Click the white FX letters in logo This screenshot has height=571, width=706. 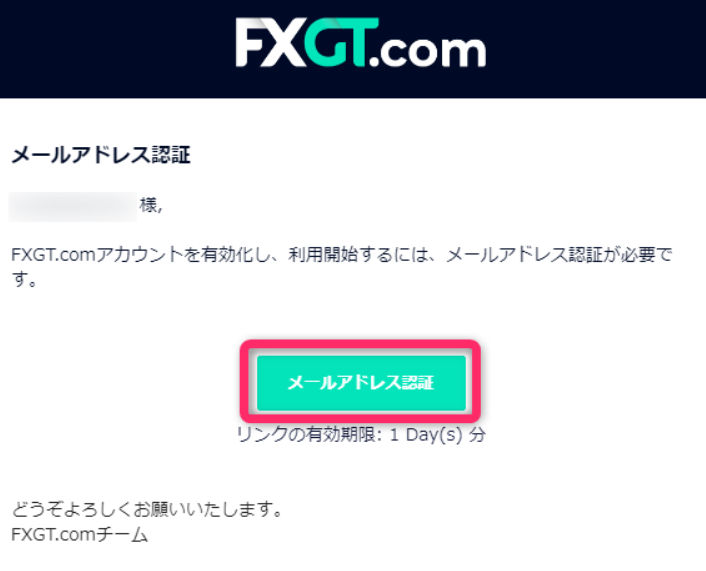[269, 43]
